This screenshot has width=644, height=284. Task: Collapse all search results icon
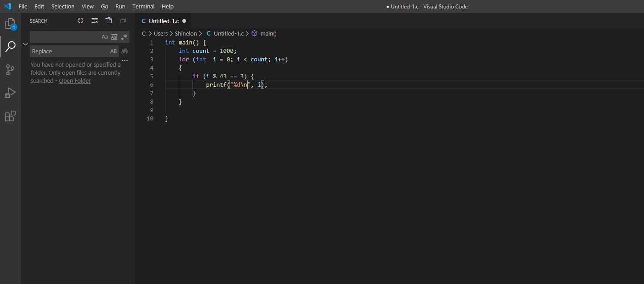pos(123,20)
